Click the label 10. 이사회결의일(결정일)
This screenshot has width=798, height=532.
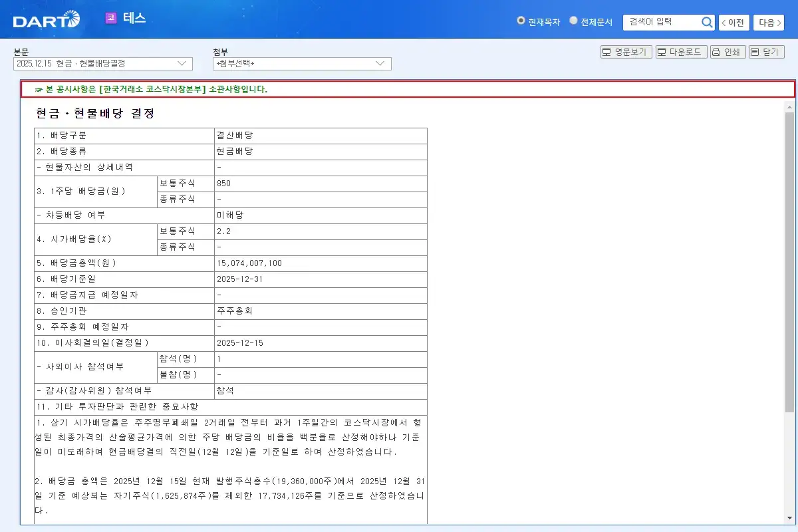tap(93, 343)
